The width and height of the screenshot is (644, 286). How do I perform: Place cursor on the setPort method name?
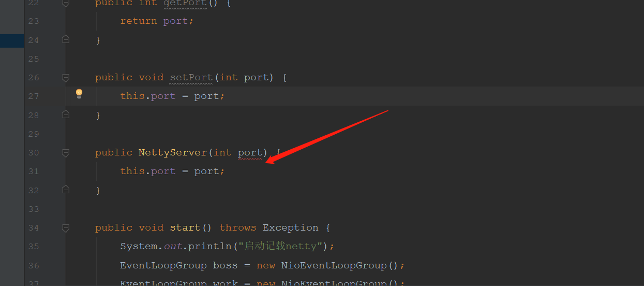coord(191,77)
